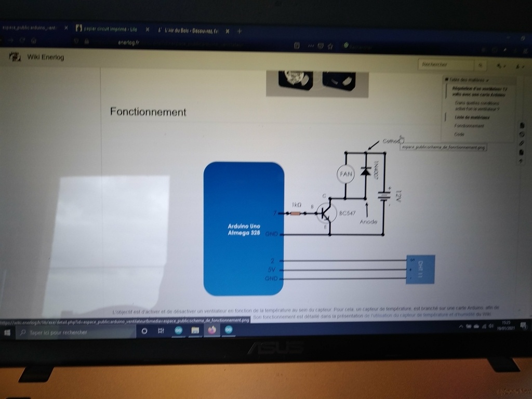Viewport: 532px width, 399px height.
Task: Open the taskbar clock and calendar
Action: [x=506, y=326]
